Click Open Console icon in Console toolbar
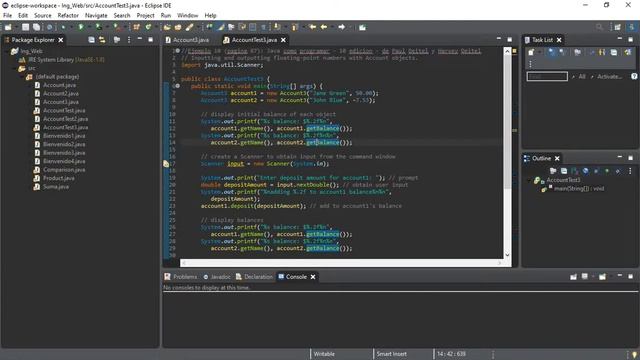Image resolution: width=640 pixels, height=360 pixels. [x=602, y=277]
